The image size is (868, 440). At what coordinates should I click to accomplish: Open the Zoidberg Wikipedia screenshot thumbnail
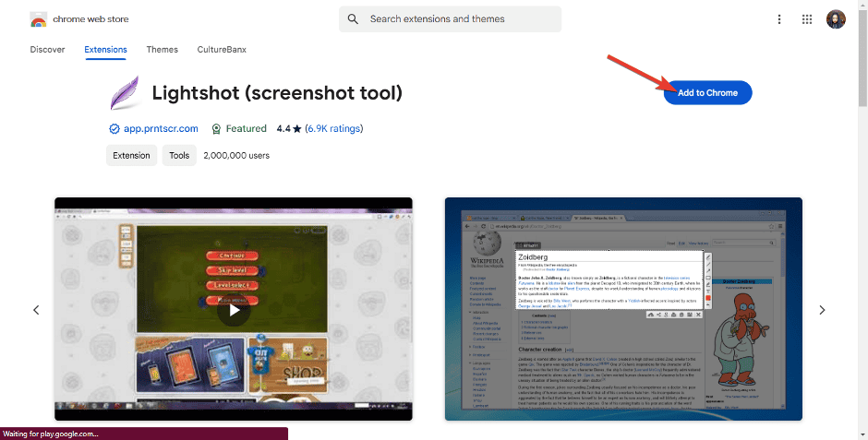tap(623, 309)
